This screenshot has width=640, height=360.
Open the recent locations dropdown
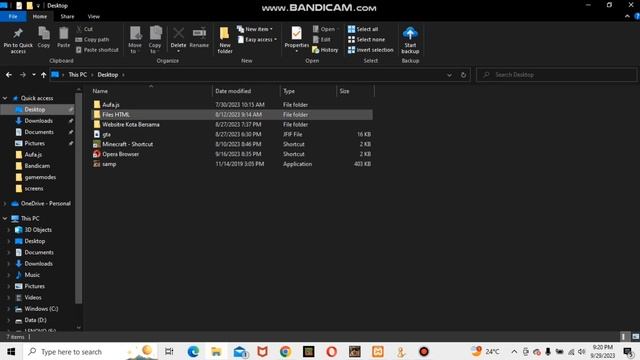[x=33, y=75]
